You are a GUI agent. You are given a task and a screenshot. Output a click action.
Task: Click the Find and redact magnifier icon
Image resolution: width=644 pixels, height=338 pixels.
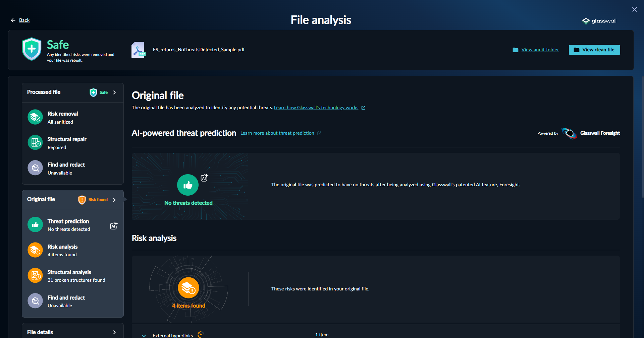coord(35,168)
